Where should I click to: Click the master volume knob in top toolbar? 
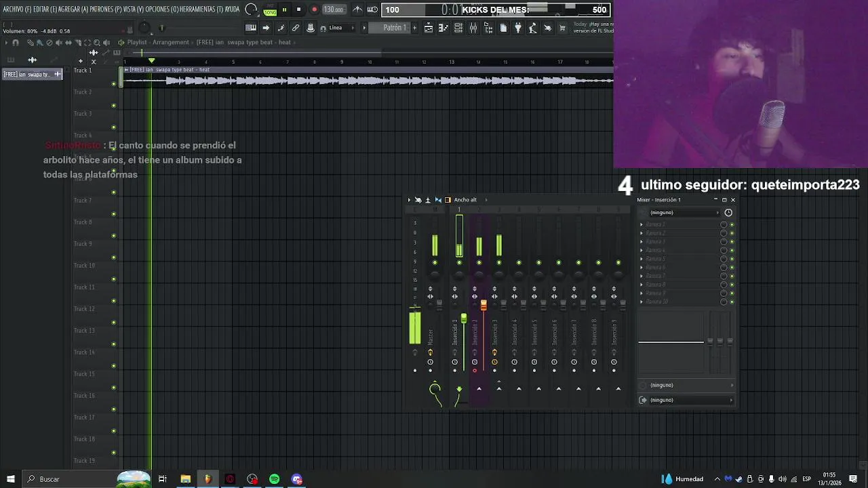point(144,27)
